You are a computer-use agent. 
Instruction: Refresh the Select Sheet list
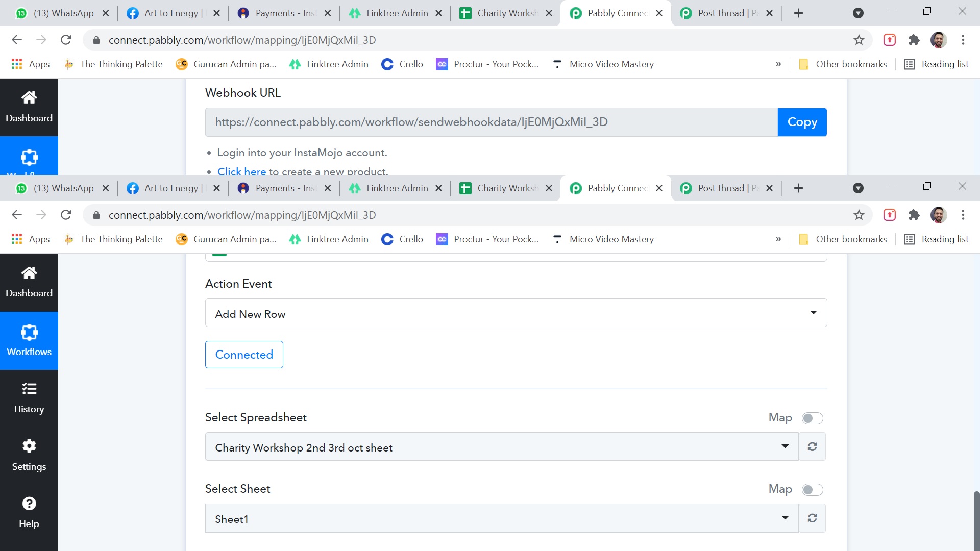[x=812, y=518]
